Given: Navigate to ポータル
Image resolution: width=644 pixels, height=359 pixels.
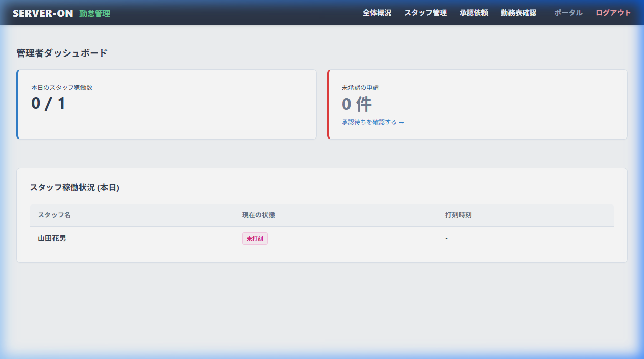Looking at the screenshot, I should [x=568, y=13].
